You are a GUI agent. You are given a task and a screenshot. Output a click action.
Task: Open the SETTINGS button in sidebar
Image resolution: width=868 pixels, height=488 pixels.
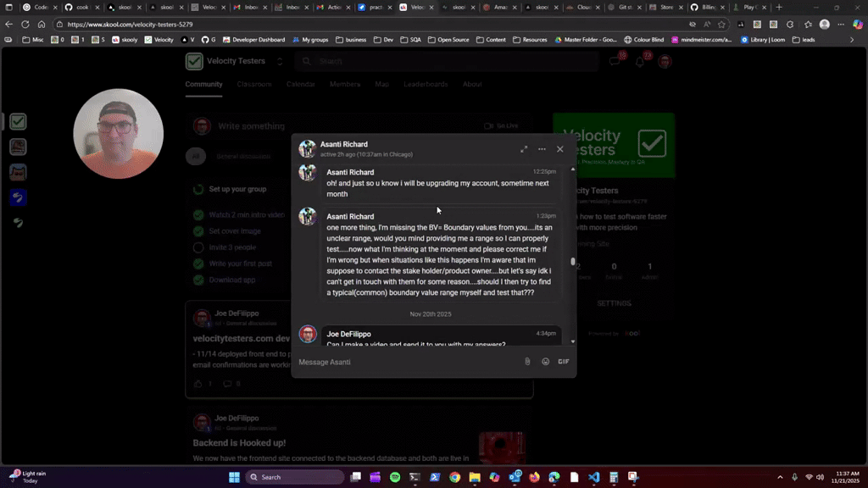pyautogui.click(x=614, y=303)
